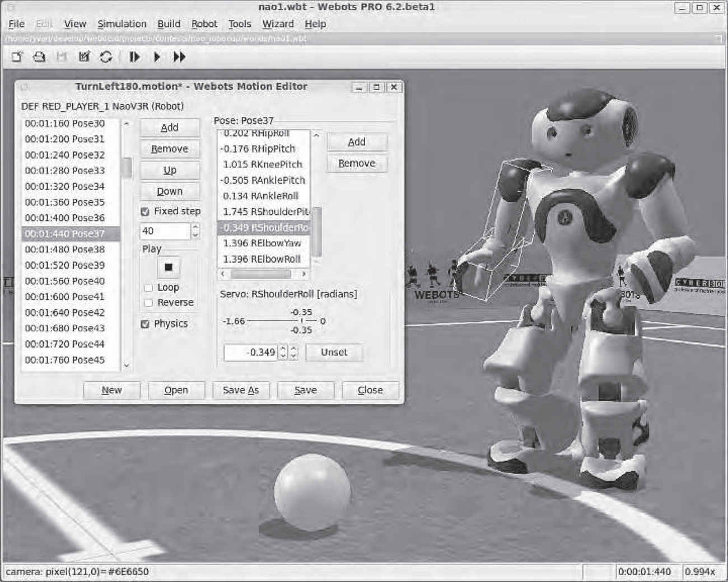This screenshot has height=582, width=728.
Task: Select pose 00:01:160 Pose30
Action: point(71,123)
